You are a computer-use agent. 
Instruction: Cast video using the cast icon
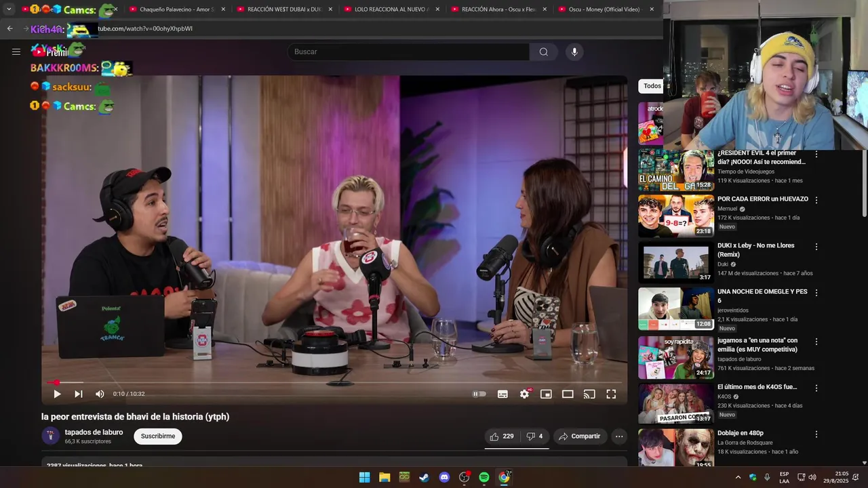coord(589,394)
